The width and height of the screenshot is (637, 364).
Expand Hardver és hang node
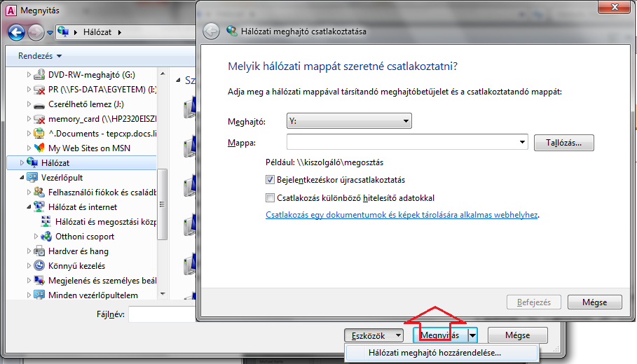click(29, 251)
